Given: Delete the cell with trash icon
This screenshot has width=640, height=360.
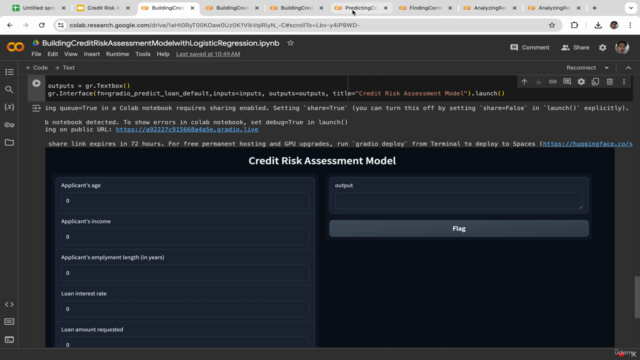Looking at the screenshot, I should (610, 82).
